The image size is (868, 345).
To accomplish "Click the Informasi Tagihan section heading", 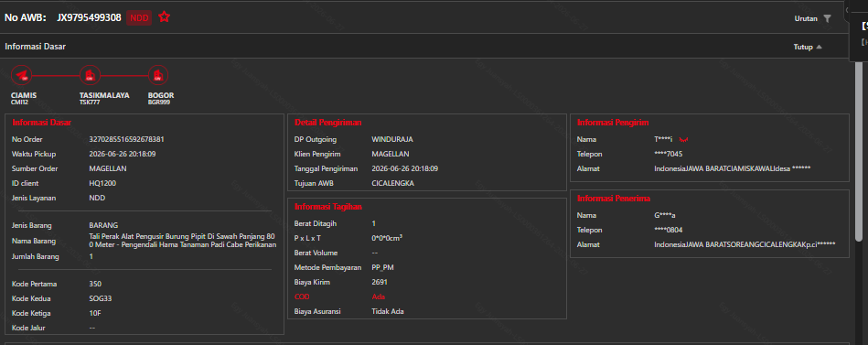I will [328, 207].
